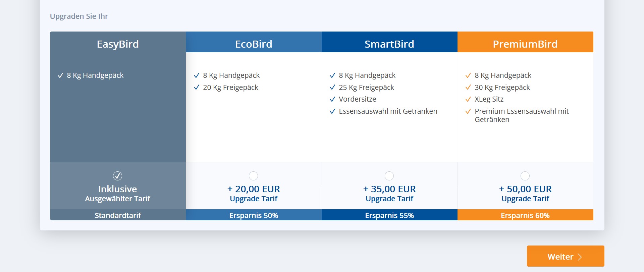Click the checked EasyBird Inklusive radio button
The image size is (644, 272).
[117, 176]
